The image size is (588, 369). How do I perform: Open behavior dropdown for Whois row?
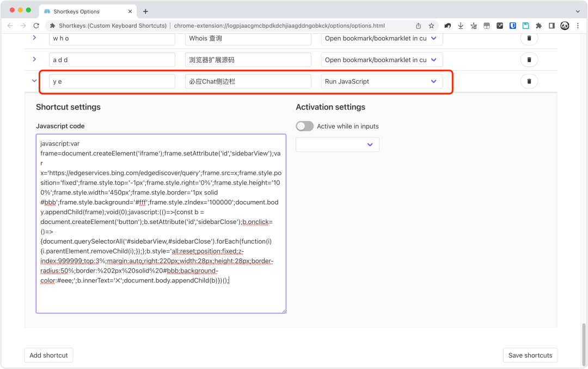point(382,38)
